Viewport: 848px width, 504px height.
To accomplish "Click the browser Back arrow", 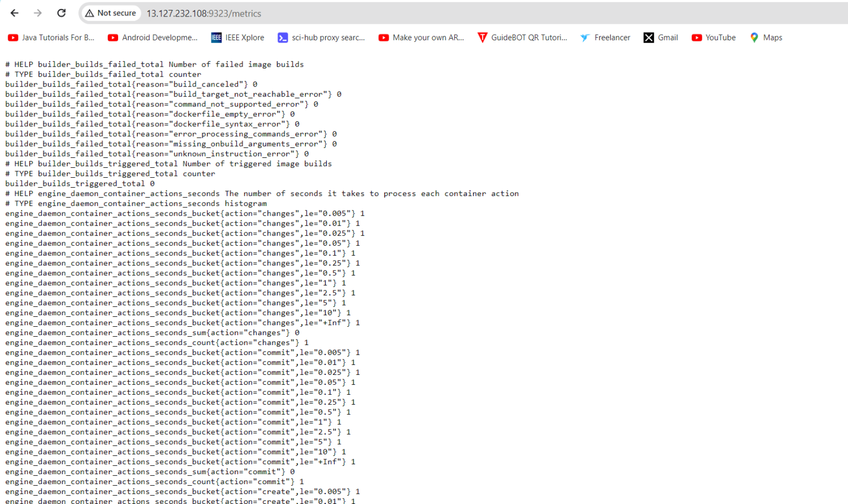I will [x=14, y=13].
